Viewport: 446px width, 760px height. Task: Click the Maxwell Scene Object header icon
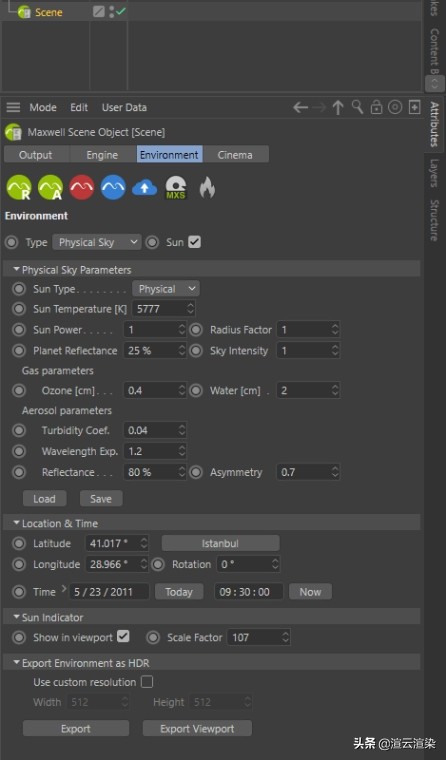coord(14,132)
